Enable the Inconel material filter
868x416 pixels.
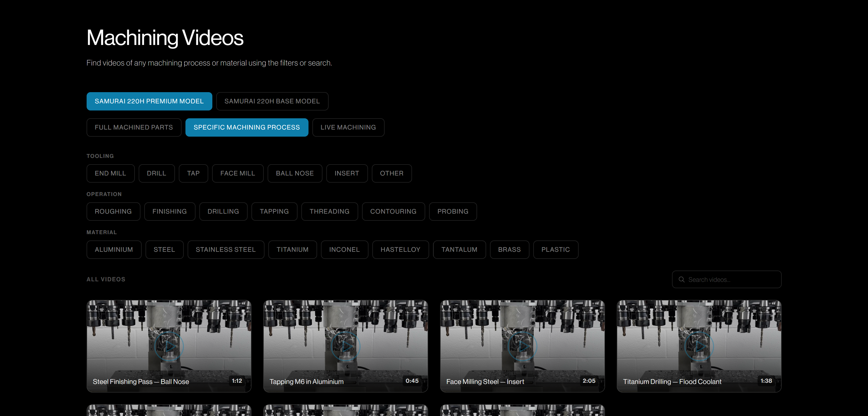344,250
